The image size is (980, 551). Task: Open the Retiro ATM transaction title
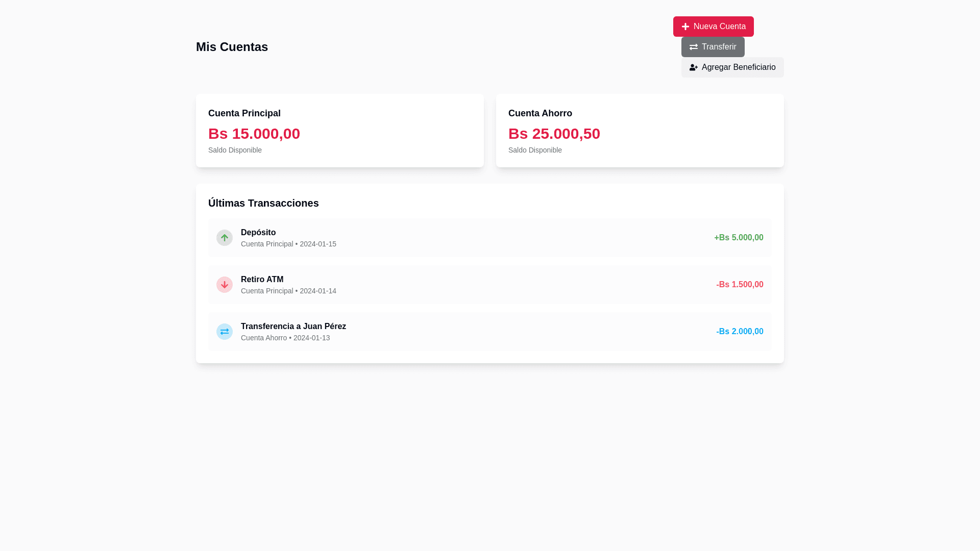pyautogui.click(x=262, y=280)
